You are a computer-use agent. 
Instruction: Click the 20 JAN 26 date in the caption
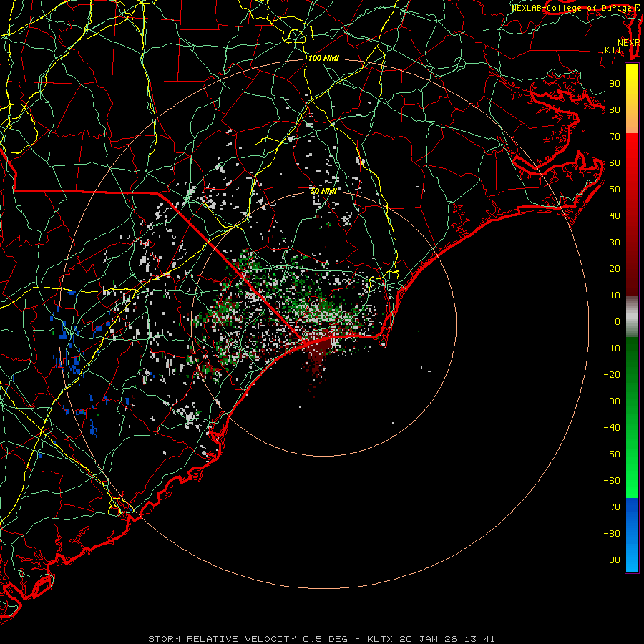pyautogui.click(x=429, y=639)
